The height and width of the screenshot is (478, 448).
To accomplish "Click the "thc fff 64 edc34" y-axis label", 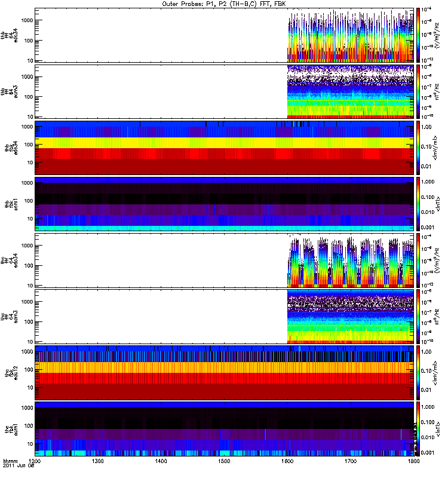I will tap(9, 261).
